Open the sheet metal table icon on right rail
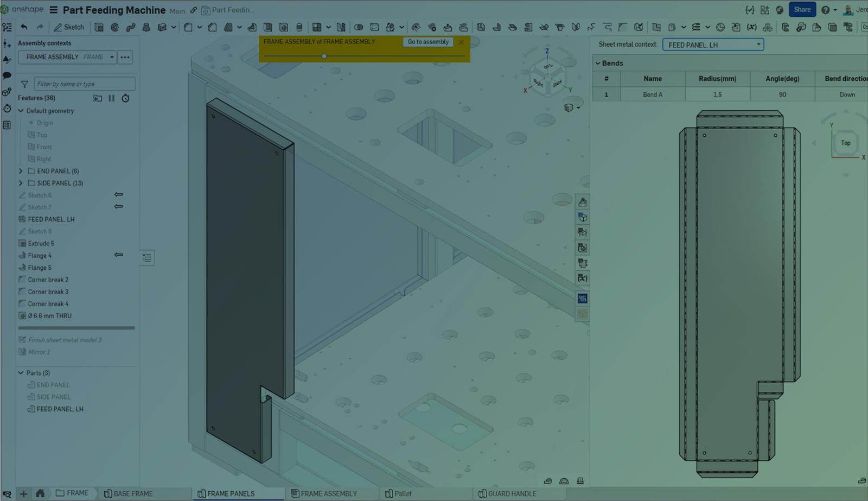Image resolution: width=868 pixels, height=501 pixels. pyautogui.click(x=582, y=263)
